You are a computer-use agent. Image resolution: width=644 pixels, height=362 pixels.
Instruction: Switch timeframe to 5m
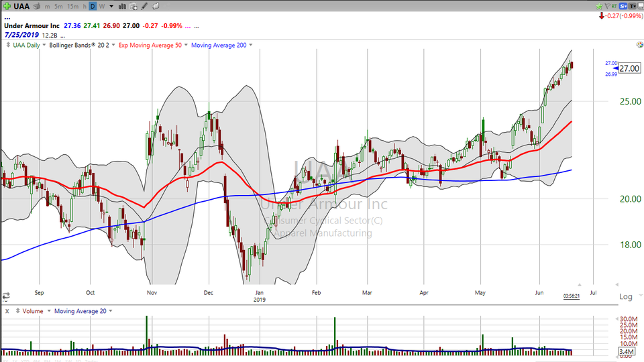(58, 6)
